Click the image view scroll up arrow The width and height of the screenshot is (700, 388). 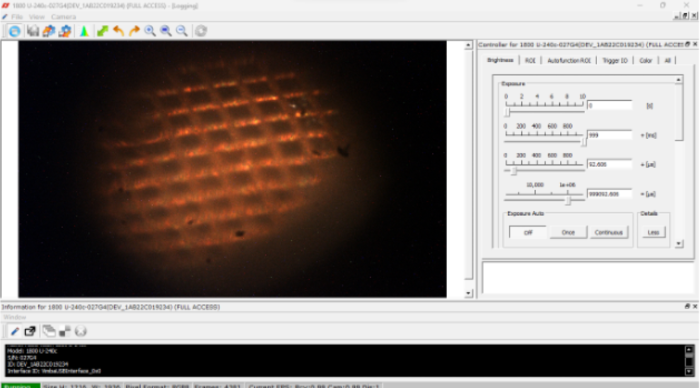468,45
